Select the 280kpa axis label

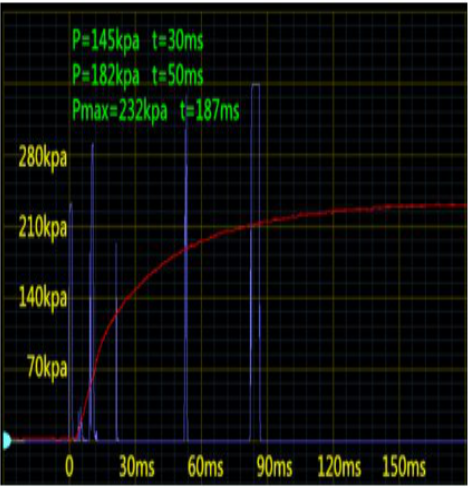(43, 158)
